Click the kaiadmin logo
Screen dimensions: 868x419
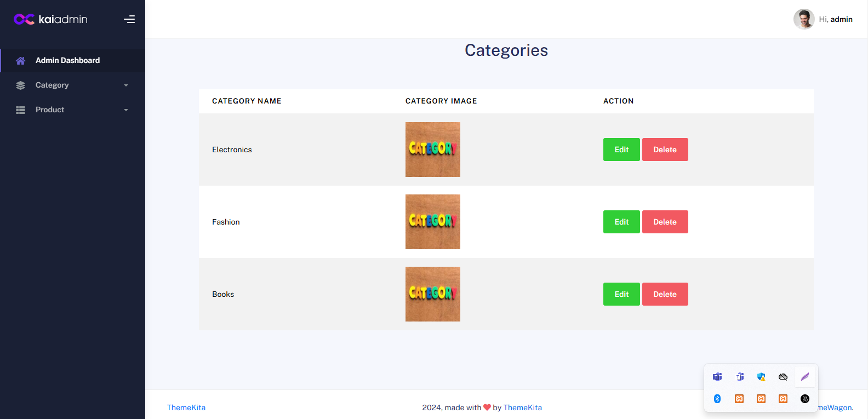point(50,19)
